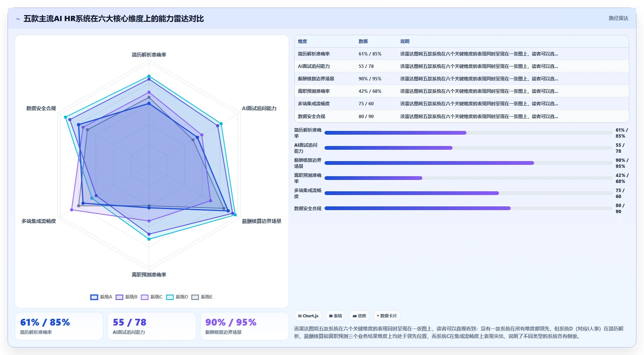Open the 90% / 95% stat card
Screen dimensions: 644x355
point(244,326)
